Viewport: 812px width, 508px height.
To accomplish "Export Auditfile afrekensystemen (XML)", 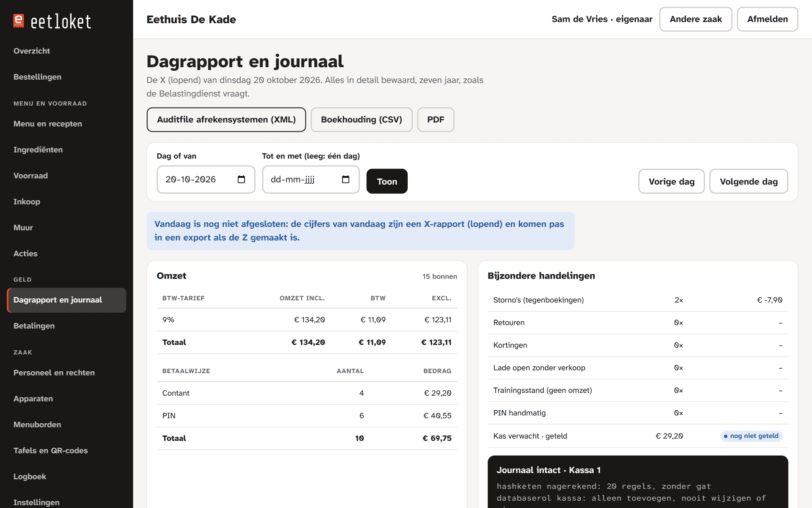I will (226, 120).
